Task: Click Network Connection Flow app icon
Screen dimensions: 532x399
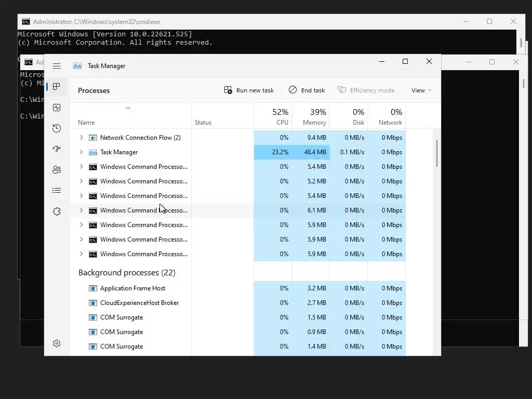Action: (92, 138)
